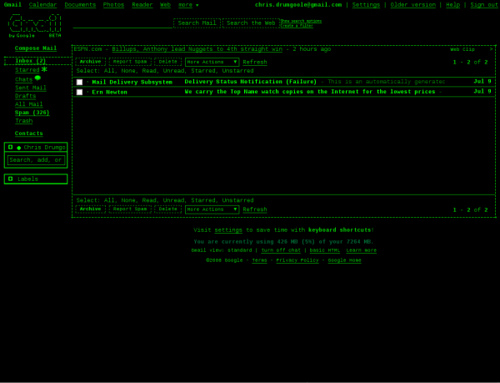500x383 pixels.
Task: Click Create a filter link
Action: tap(297, 26)
